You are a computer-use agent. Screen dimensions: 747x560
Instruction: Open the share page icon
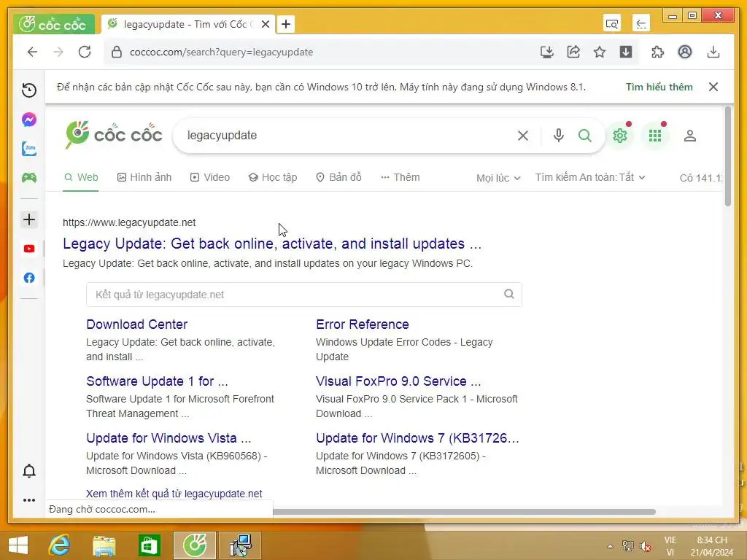(573, 52)
